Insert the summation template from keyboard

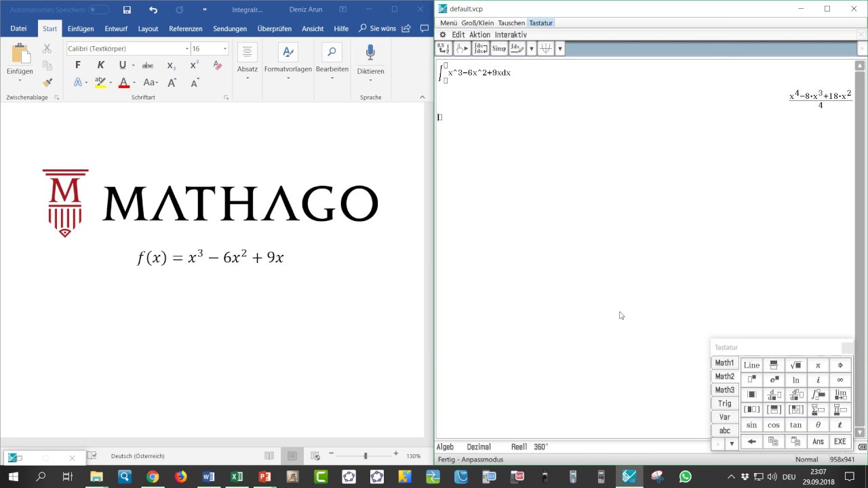(x=818, y=409)
